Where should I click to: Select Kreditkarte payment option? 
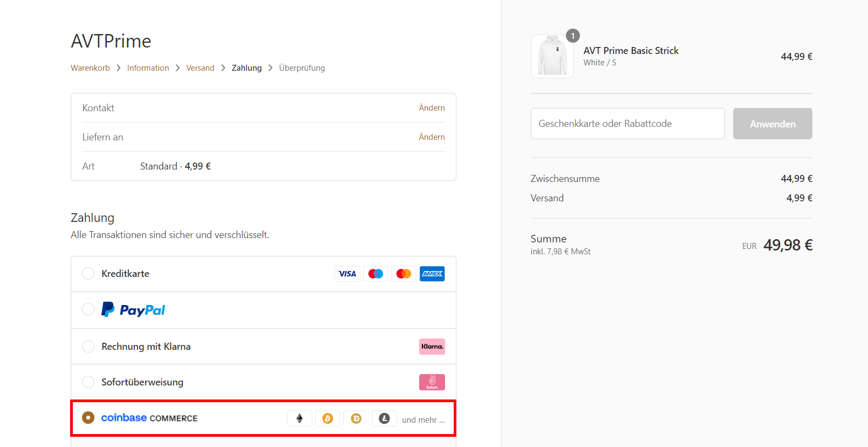click(88, 274)
